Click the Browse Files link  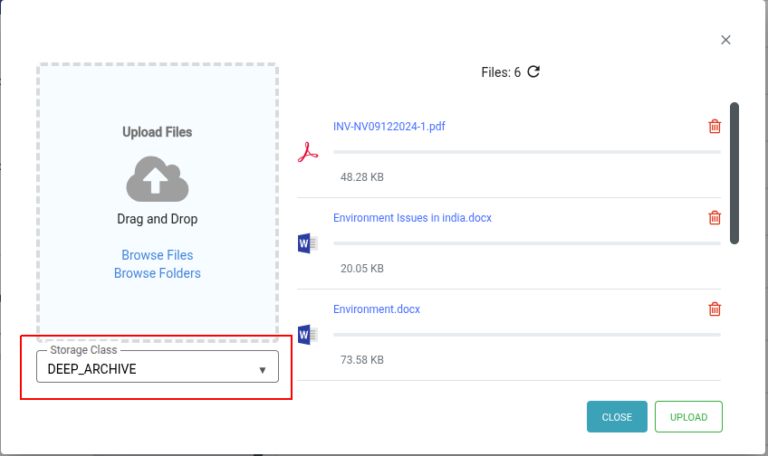[157, 255]
